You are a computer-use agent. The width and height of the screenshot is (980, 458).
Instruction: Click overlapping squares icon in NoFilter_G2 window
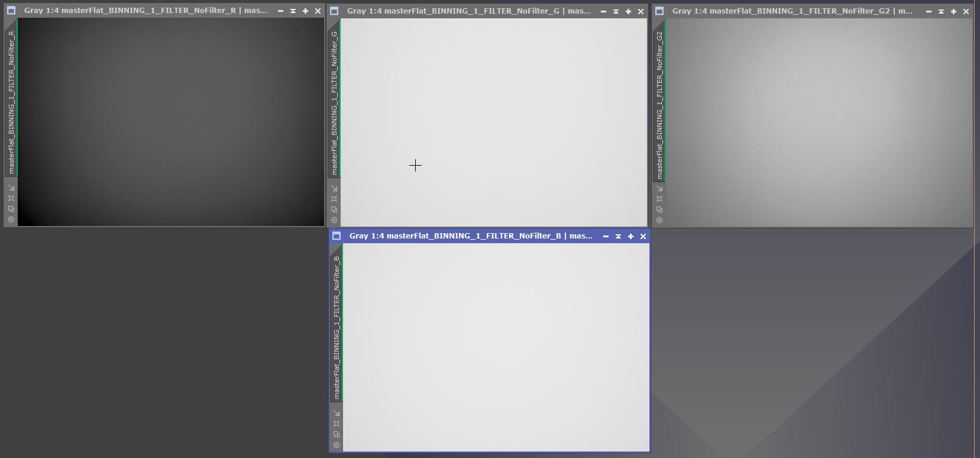click(x=659, y=209)
